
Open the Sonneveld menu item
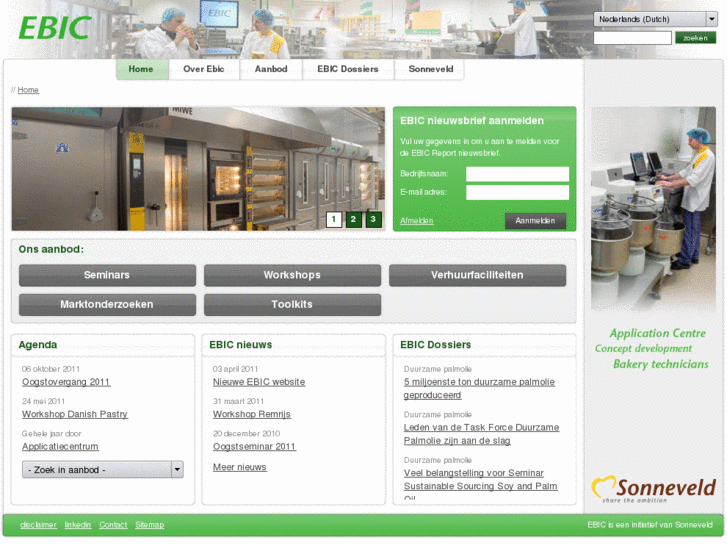coord(431,69)
